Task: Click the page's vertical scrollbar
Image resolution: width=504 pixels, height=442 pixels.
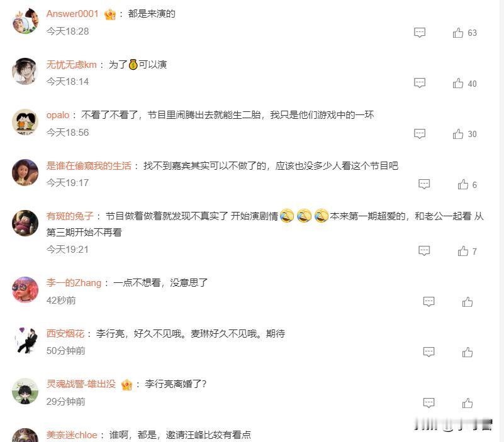Action: pyautogui.click(x=501, y=221)
